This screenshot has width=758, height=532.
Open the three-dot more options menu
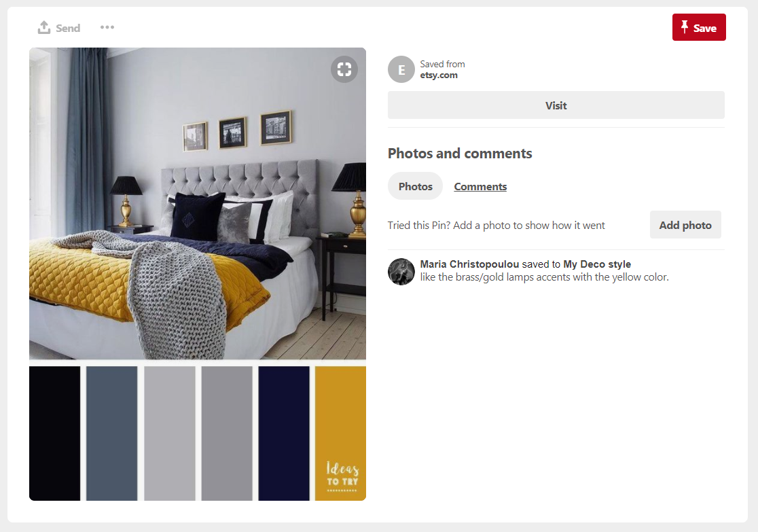click(x=107, y=27)
